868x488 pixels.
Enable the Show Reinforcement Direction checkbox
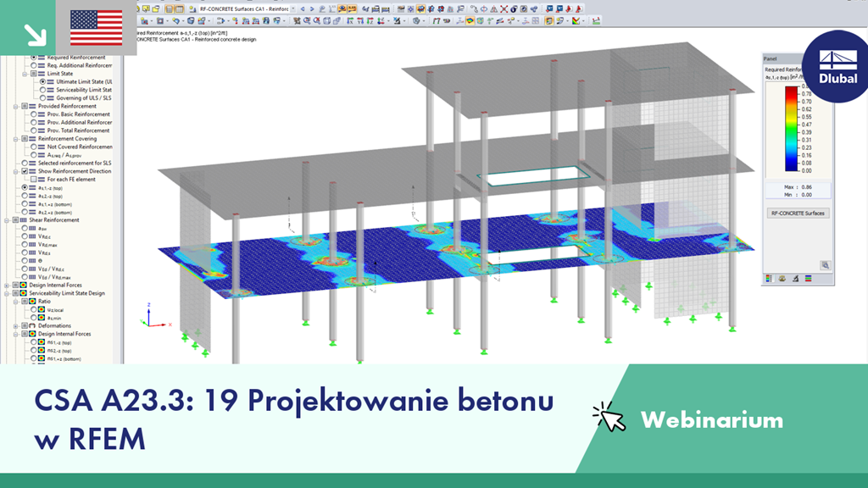click(x=24, y=169)
